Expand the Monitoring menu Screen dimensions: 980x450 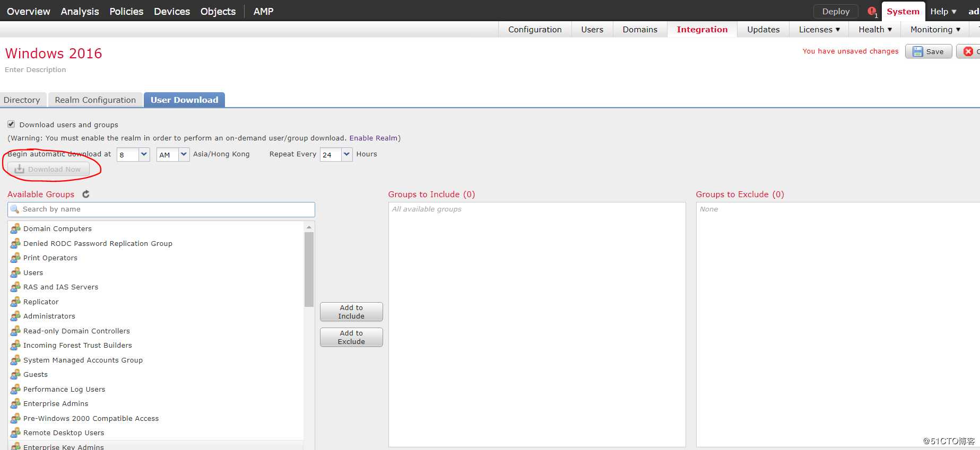click(x=935, y=29)
